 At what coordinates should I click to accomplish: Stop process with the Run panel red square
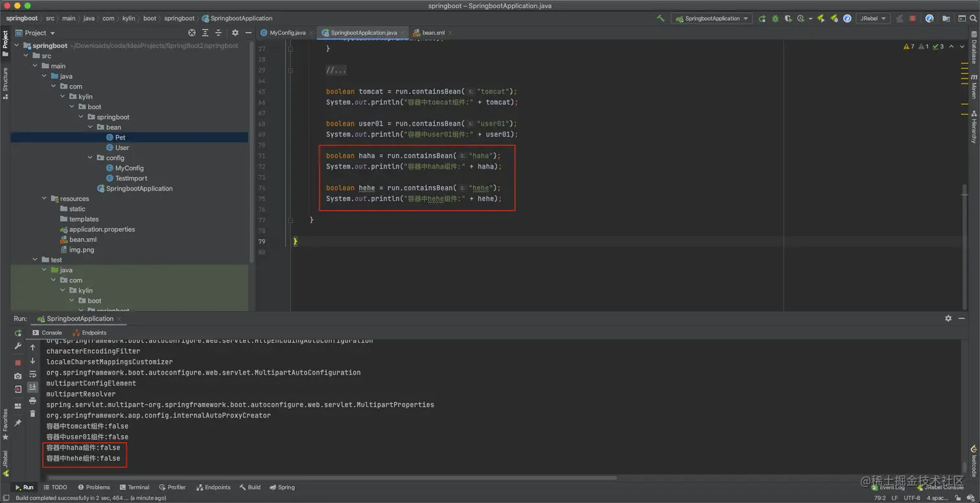tap(18, 362)
